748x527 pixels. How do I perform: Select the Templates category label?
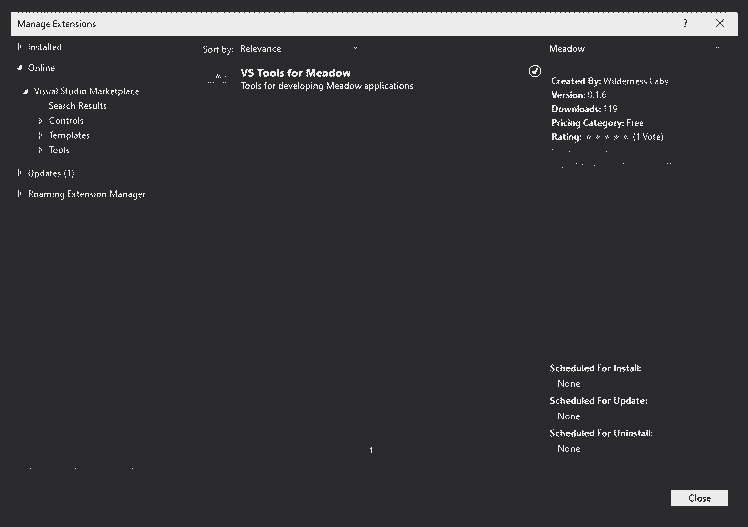pyautogui.click(x=69, y=135)
